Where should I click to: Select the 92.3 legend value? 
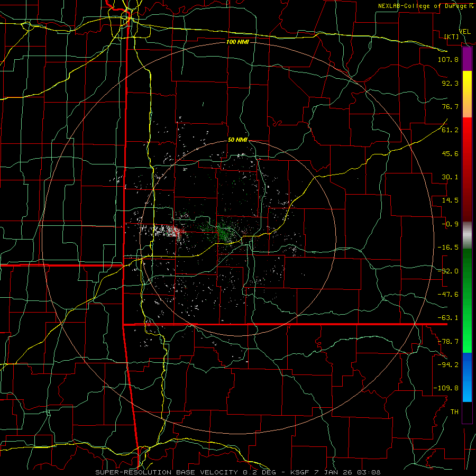pyautogui.click(x=450, y=83)
